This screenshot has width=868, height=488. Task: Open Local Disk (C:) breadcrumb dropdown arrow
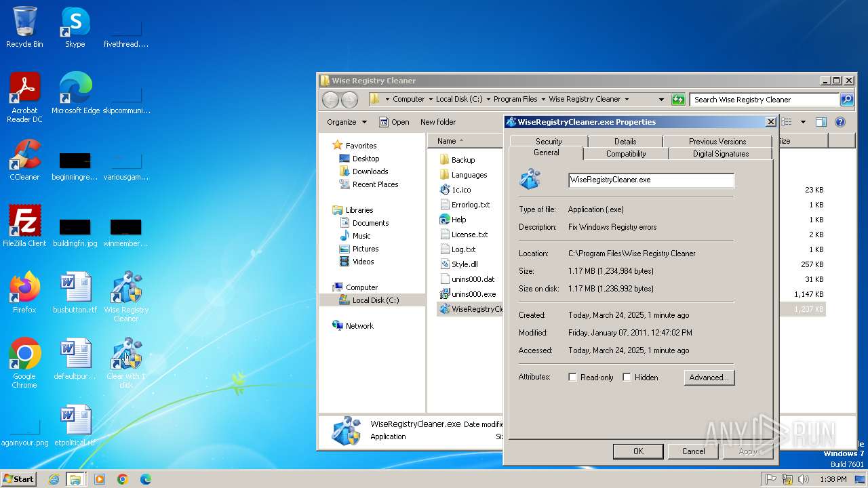[x=488, y=99]
